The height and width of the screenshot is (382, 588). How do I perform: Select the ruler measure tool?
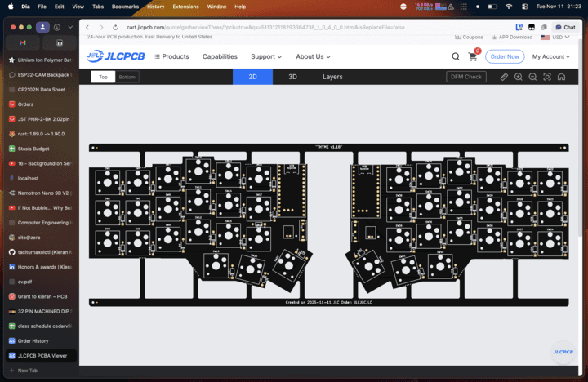pyautogui.click(x=504, y=77)
